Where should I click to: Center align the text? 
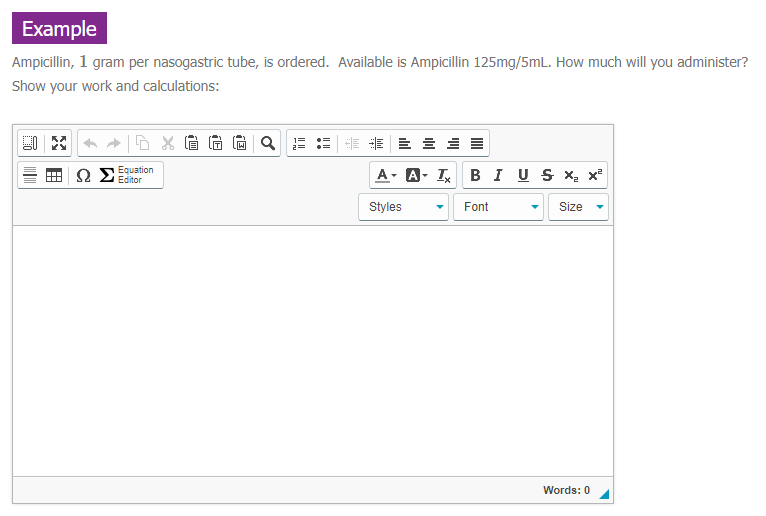tap(429, 143)
